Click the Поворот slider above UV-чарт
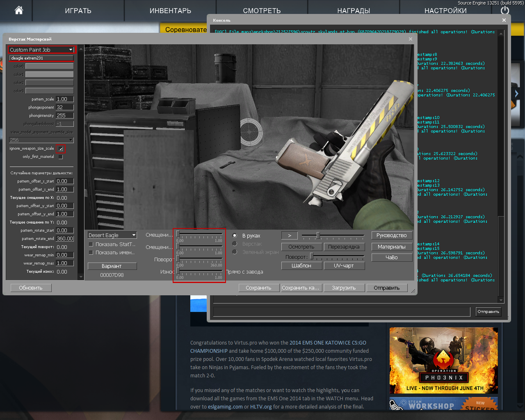This screenshot has height=420, width=525. tap(337, 256)
